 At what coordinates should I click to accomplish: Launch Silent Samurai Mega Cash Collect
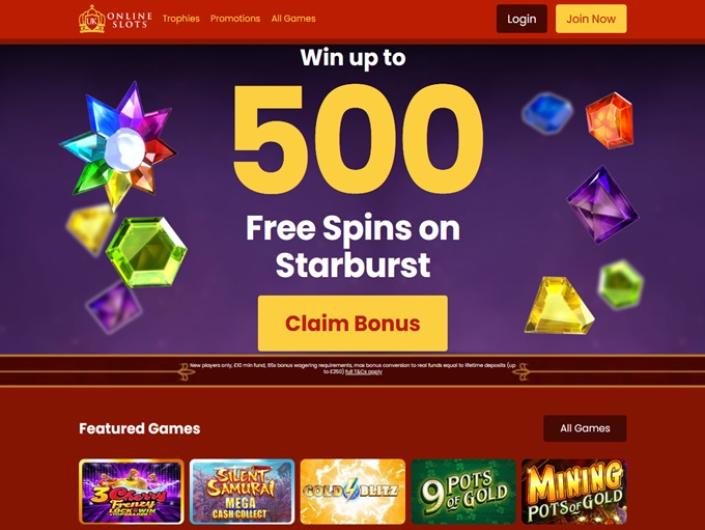[x=242, y=491]
